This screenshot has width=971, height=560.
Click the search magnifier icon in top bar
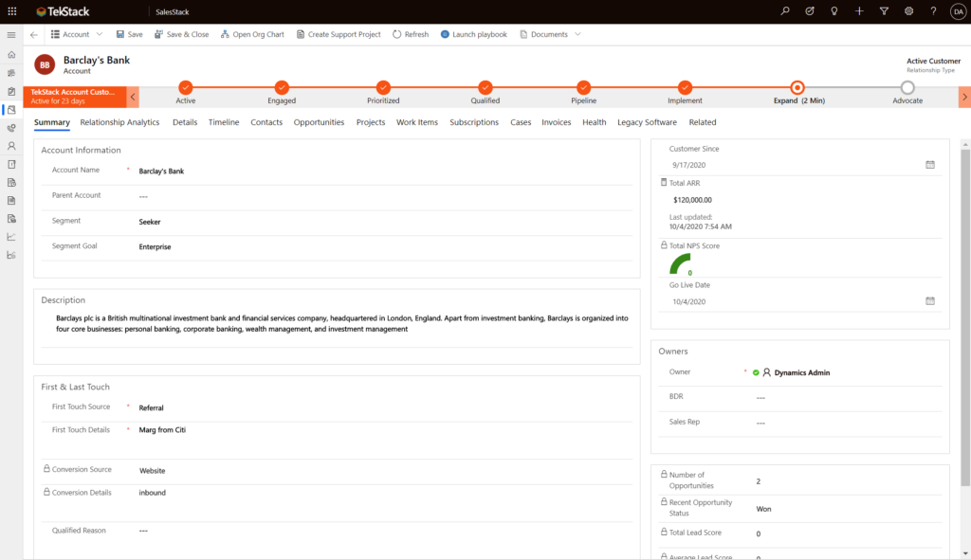785,11
